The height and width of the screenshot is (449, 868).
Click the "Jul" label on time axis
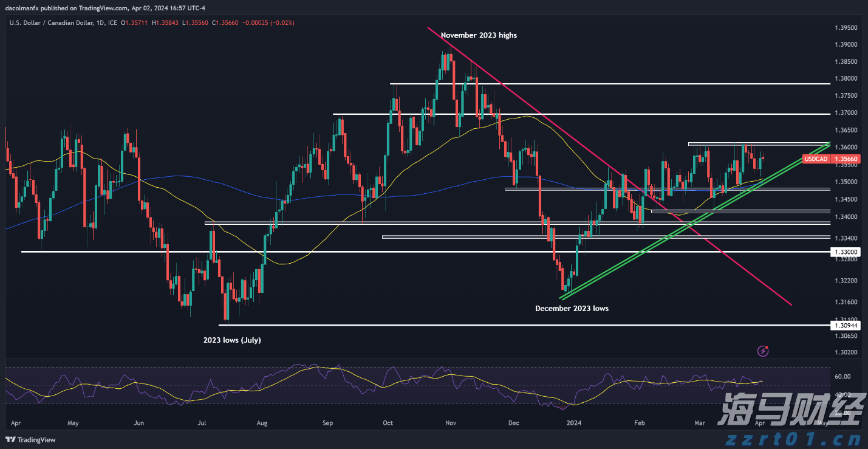[x=202, y=422]
